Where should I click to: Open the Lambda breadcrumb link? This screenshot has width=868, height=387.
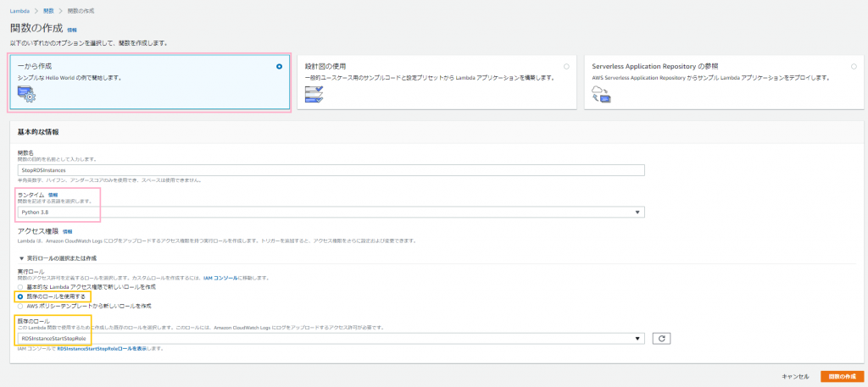click(x=19, y=10)
